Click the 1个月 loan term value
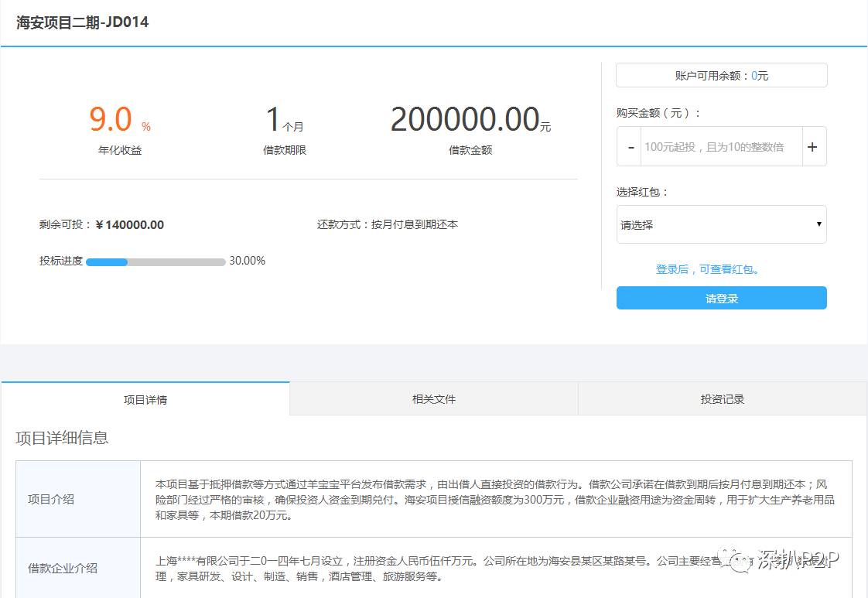Screen dimensions: 868x598 tap(285, 119)
